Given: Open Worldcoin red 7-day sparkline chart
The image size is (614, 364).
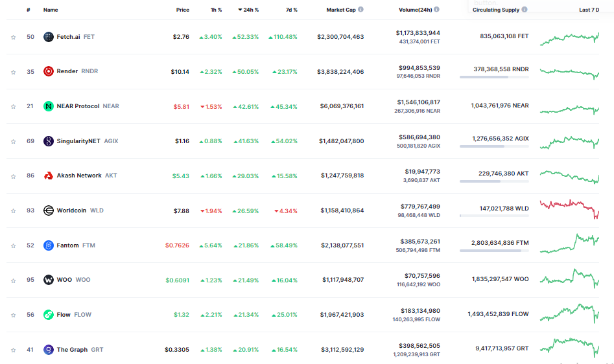Looking at the screenshot, I should coord(569,209).
